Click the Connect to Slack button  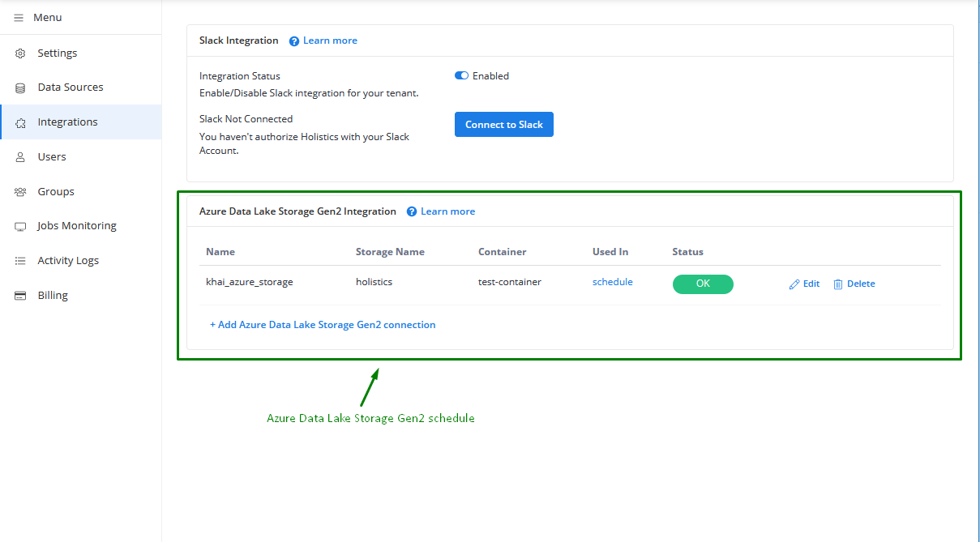click(504, 125)
